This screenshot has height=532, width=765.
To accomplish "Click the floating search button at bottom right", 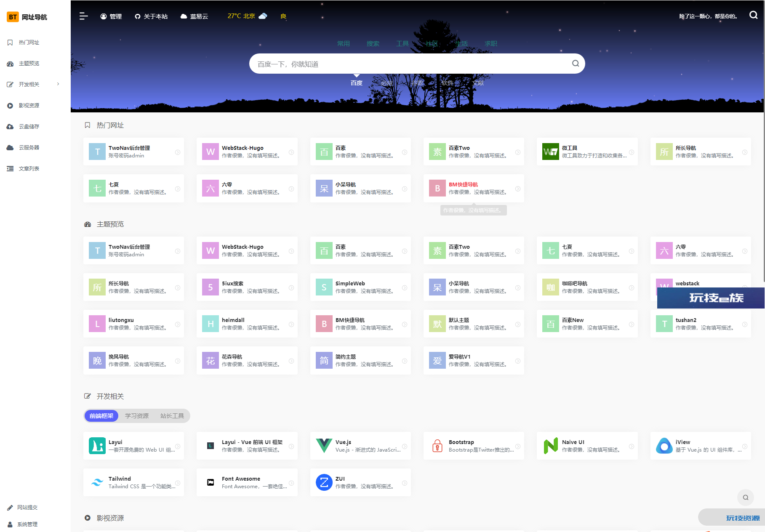I will pyautogui.click(x=745, y=497).
